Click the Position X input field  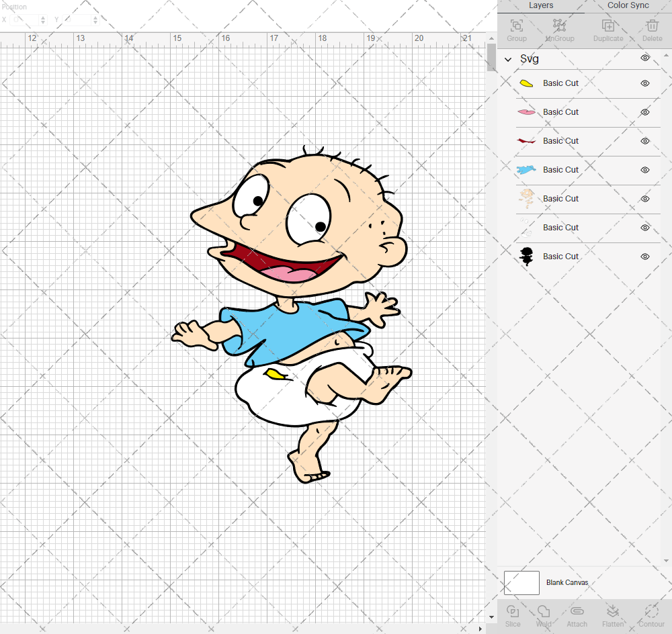[24, 19]
